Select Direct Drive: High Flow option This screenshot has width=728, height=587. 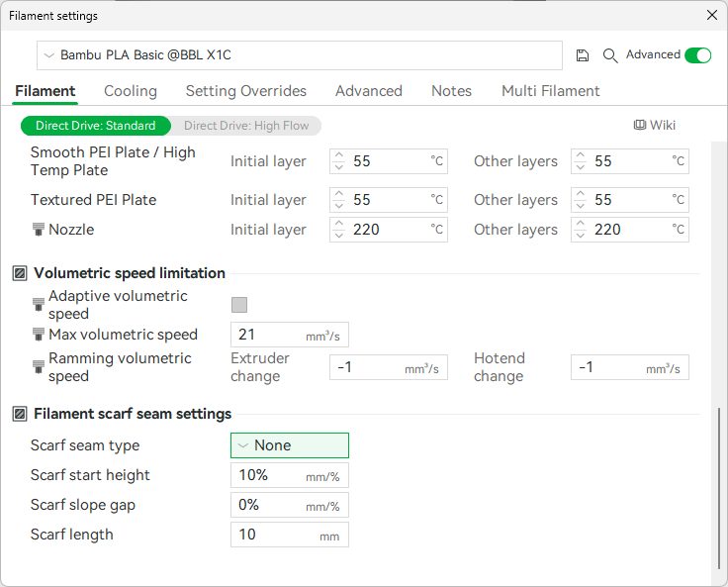tap(246, 126)
